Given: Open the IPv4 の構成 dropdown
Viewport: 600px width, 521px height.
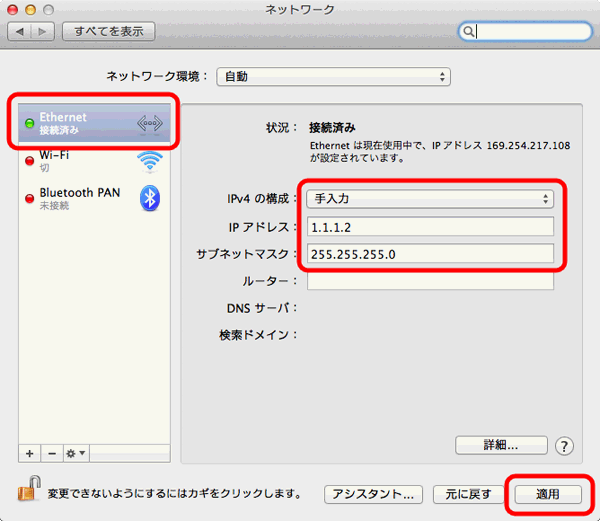Looking at the screenshot, I should [x=430, y=198].
